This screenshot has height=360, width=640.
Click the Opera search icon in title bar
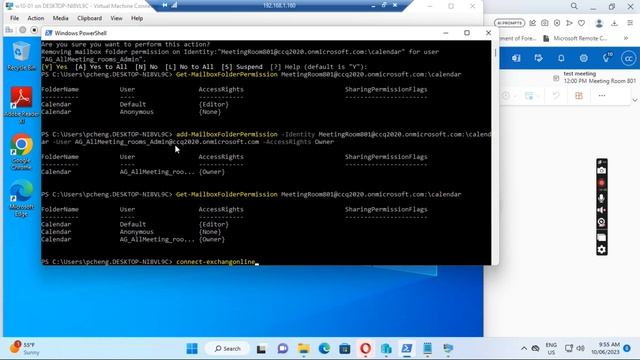[574, 6]
